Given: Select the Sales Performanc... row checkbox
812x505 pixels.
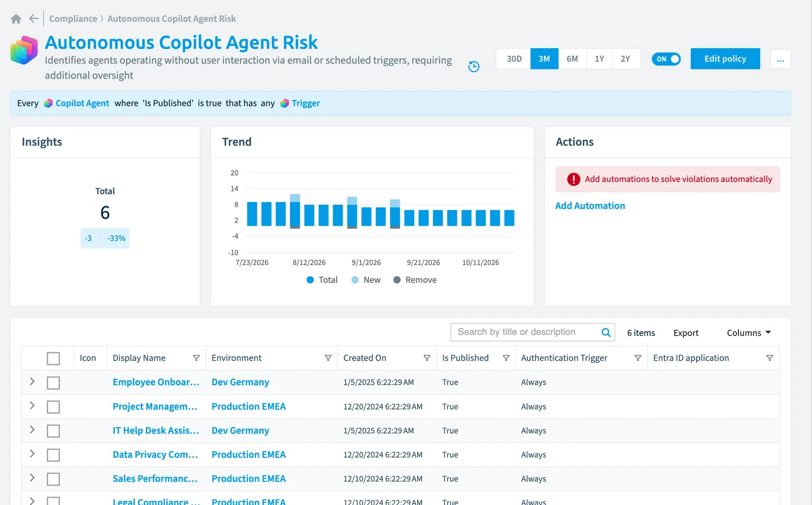Looking at the screenshot, I should click(53, 479).
